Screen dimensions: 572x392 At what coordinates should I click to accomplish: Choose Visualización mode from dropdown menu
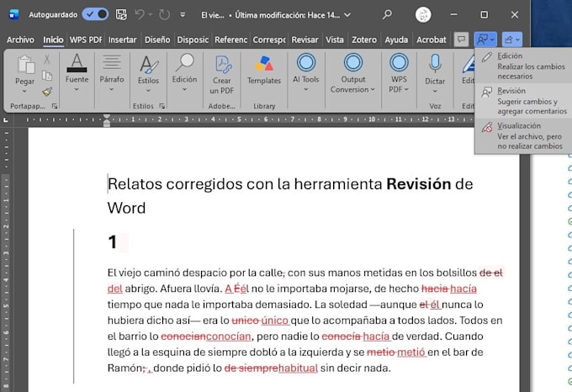pyautogui.click(x=523, y=135)
